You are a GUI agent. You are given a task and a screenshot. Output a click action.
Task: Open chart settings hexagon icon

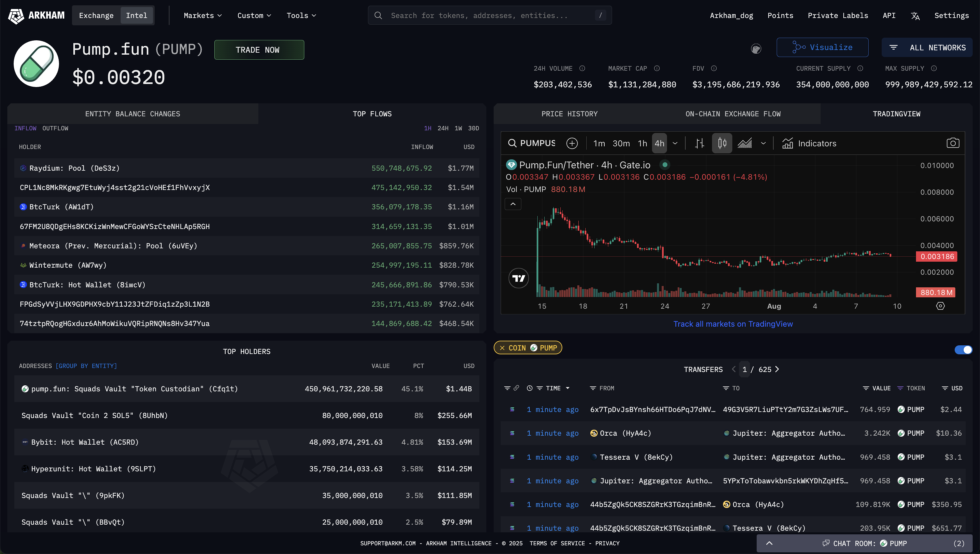coord(940,306)
